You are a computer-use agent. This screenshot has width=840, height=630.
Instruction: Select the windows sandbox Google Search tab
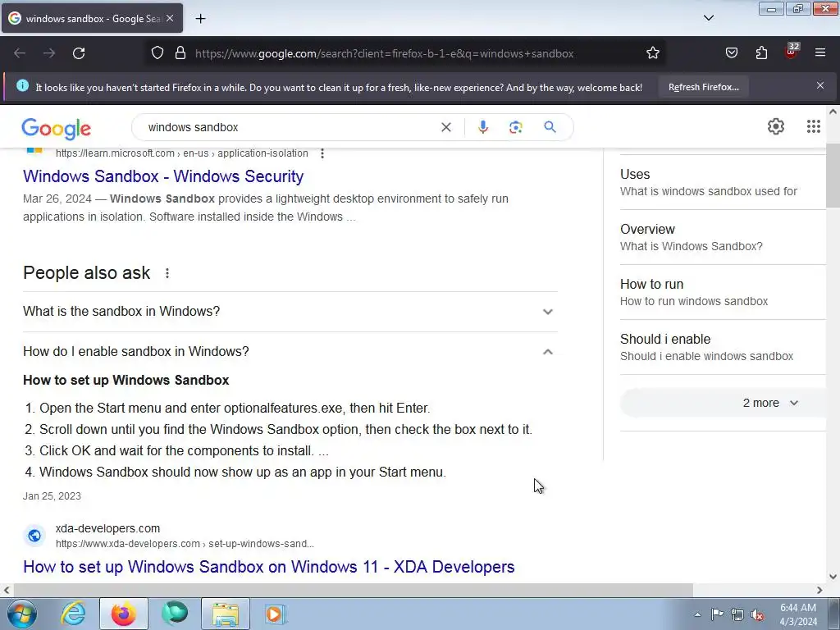tap(92, 18)
